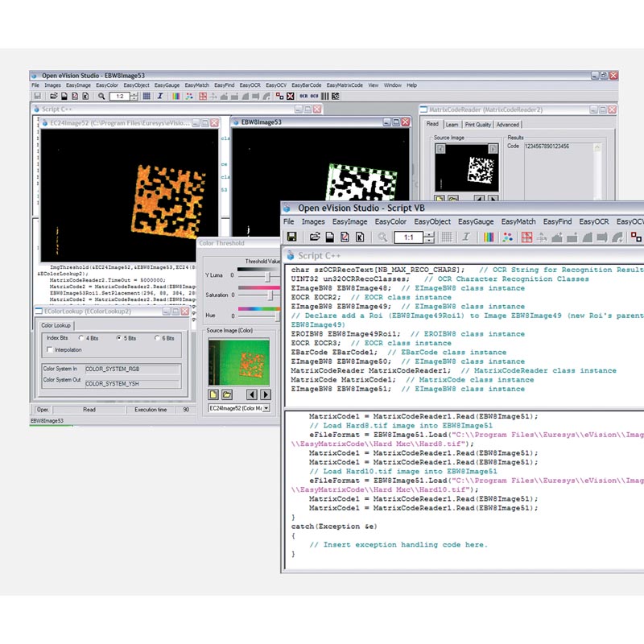Adjust the Y Luma threshold slider
This screenshot has width=644, height=644.
click(x=267, y=276)
